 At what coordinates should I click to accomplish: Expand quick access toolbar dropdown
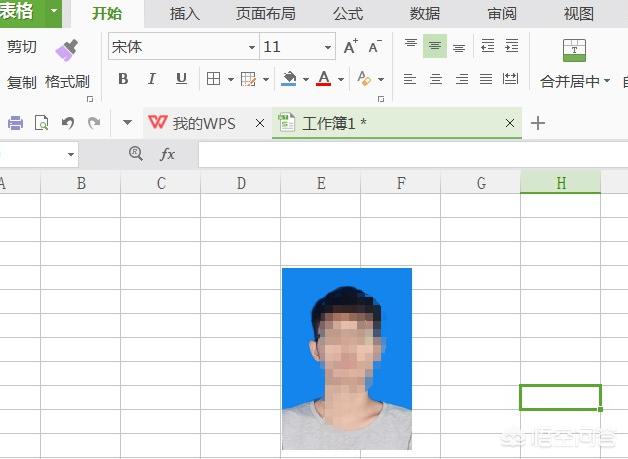pos(127,122)
